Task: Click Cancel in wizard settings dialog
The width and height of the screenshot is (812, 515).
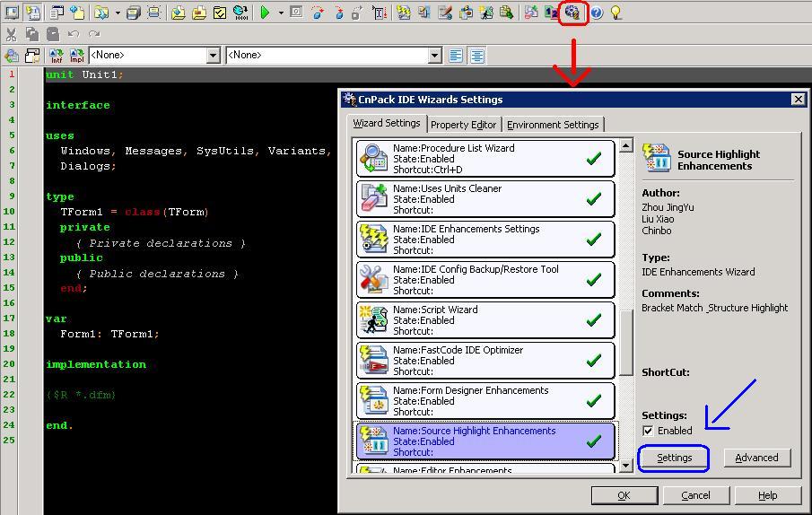Action: tap(695, 495)
